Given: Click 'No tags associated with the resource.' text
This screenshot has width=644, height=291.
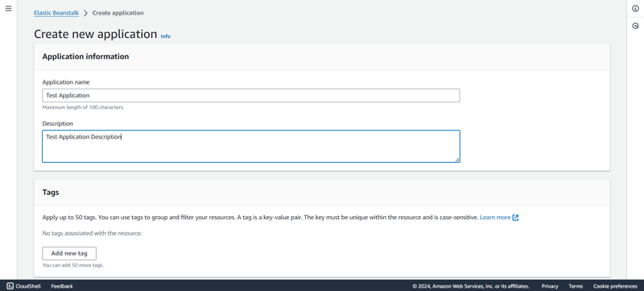Looking at the screenshot, I should pyautogui.click(x=92, y=234).
